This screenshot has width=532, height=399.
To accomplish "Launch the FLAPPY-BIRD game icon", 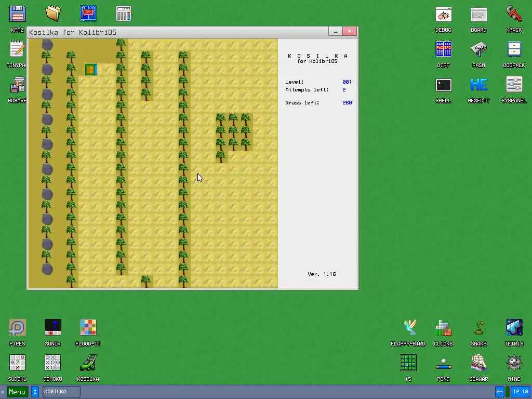I will click(408, 327).
